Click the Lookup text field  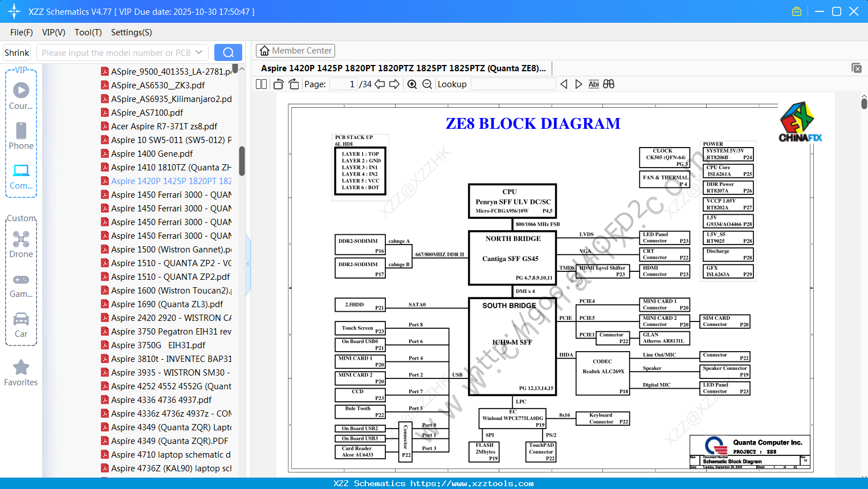[x=513, y=84]
